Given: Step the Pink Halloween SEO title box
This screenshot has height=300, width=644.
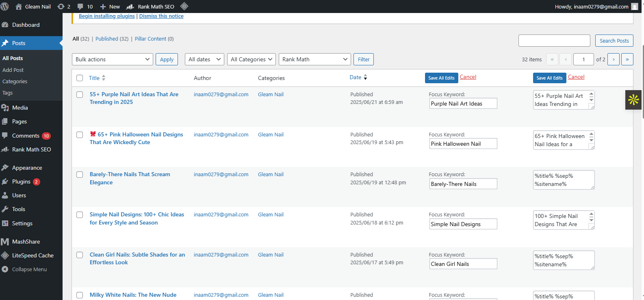Looking at the screenshot, I should 592,136.
